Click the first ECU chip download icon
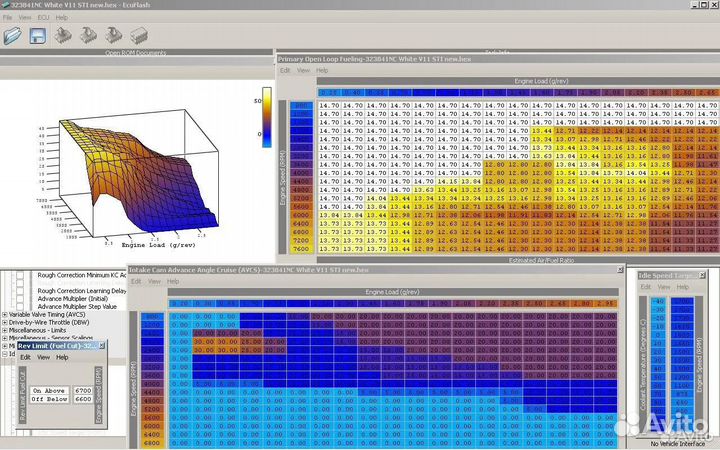Viewport: 720px width, 450px height. (x=62, y=35)
